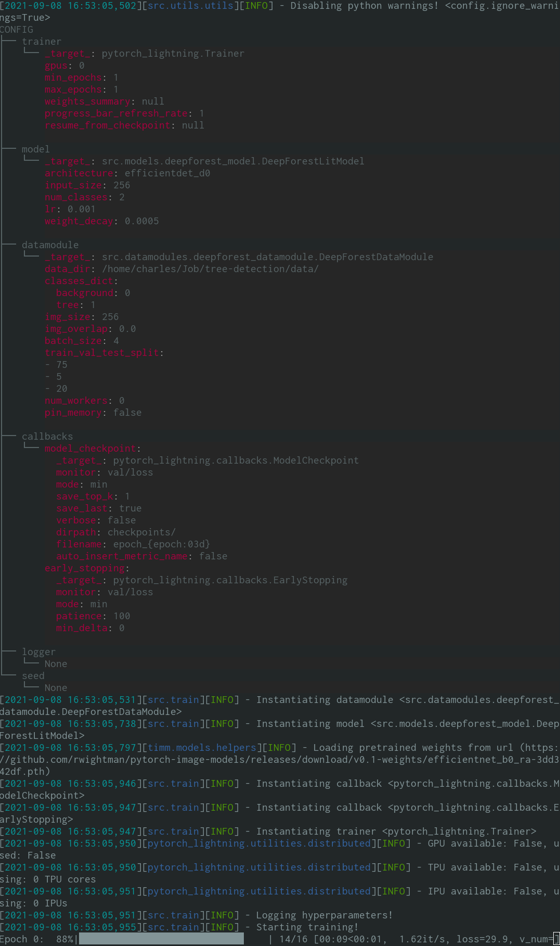Click the 'resume_from_checkpoint: null' line

(x=125, y=125)
